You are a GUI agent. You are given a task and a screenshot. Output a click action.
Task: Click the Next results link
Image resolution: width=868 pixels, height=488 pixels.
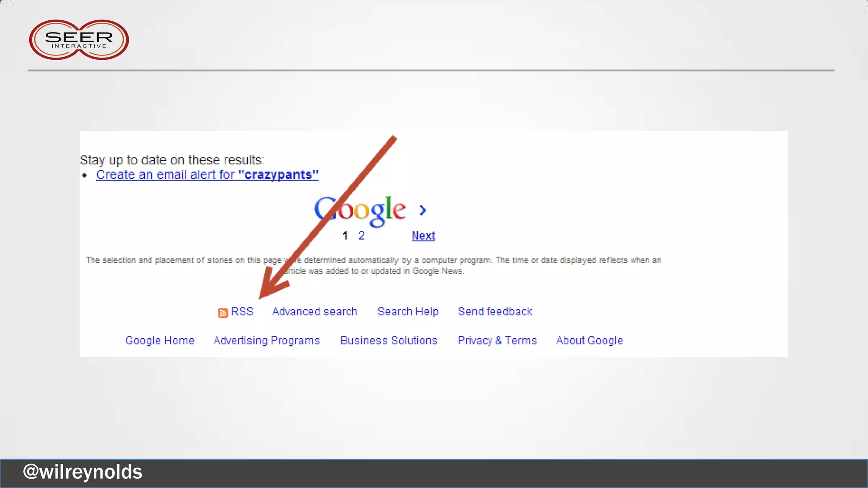point(423,236)
